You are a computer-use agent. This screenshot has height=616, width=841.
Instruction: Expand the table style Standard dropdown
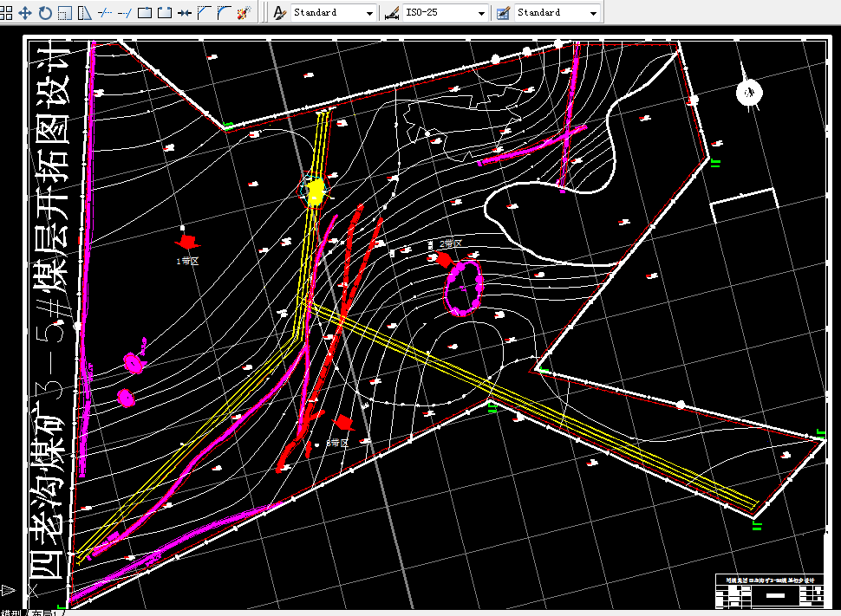point(593,13)
